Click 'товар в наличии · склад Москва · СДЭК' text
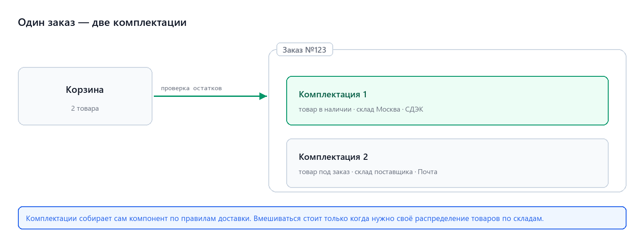644x250 pixels. [361, 109]
